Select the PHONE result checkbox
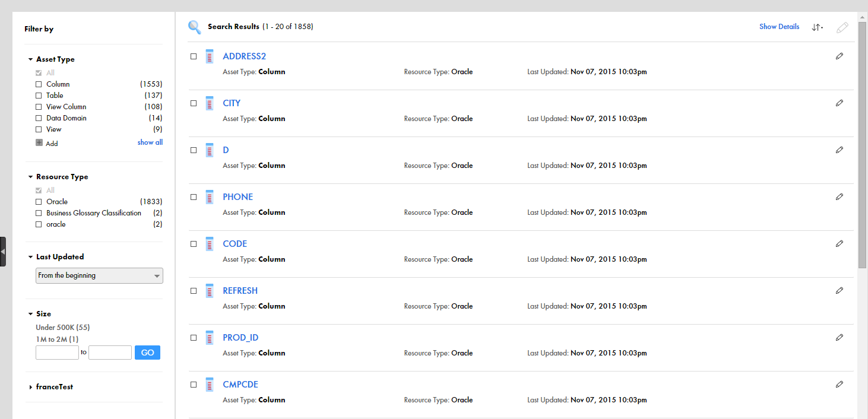Viewport: 868px width, 419px height. [194, 197]
